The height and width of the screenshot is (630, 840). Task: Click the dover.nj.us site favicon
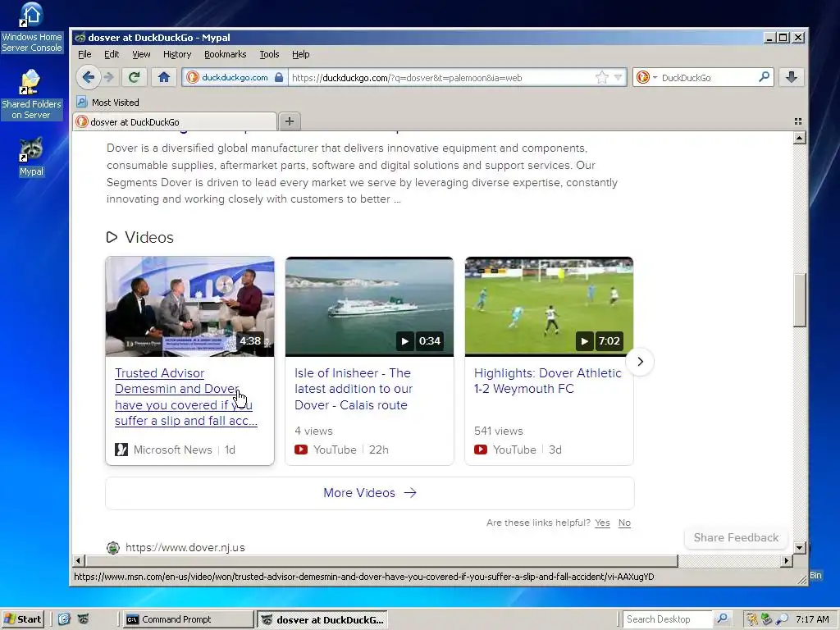pos(113,547)
